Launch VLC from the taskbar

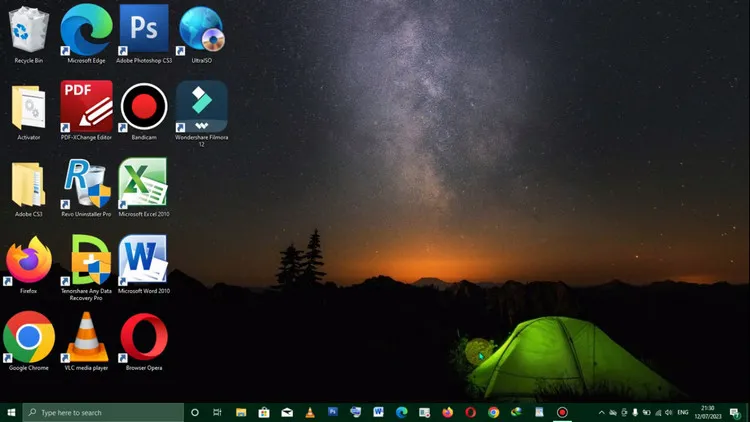[x=310, y=412]
